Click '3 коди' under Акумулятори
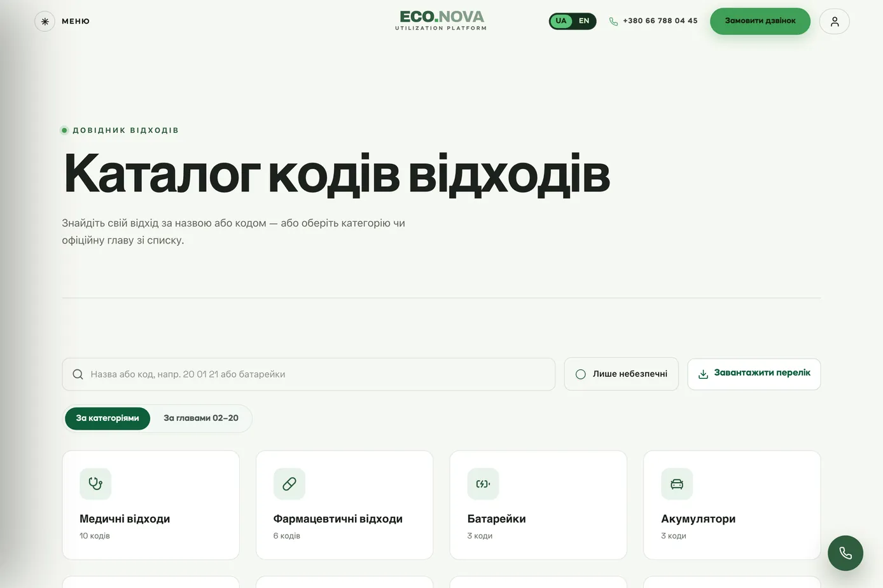Screen dimensions: 883x588 tap(674, 536)
